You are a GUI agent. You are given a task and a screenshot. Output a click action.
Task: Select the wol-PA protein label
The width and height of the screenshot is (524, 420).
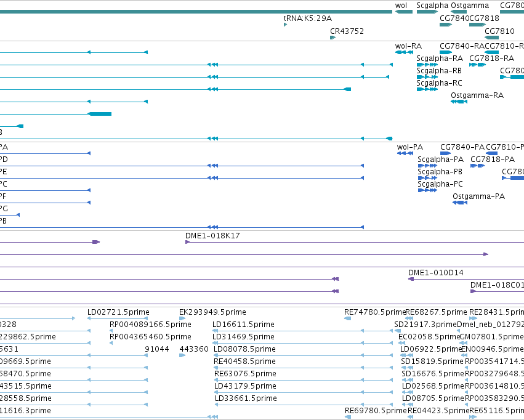(x=410, y=147)
